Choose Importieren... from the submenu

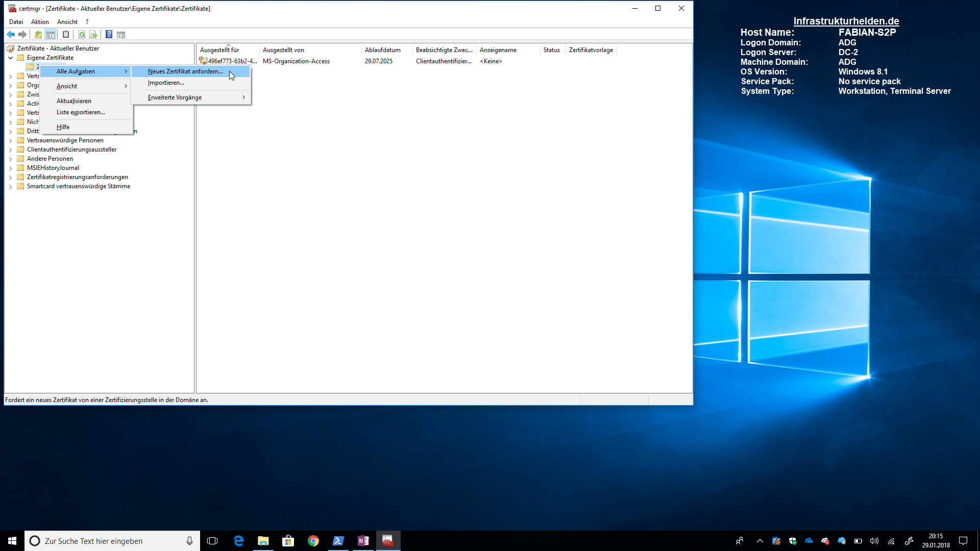[x=191, y=83]
